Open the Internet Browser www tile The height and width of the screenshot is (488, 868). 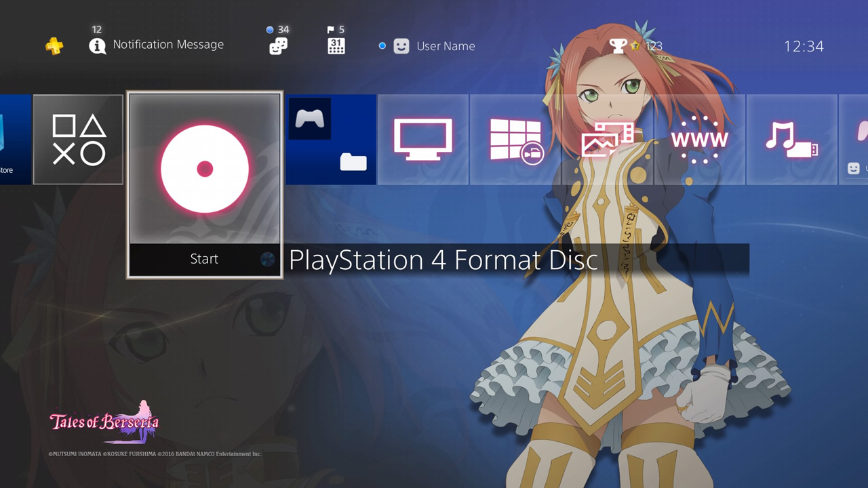pos(700,140)
